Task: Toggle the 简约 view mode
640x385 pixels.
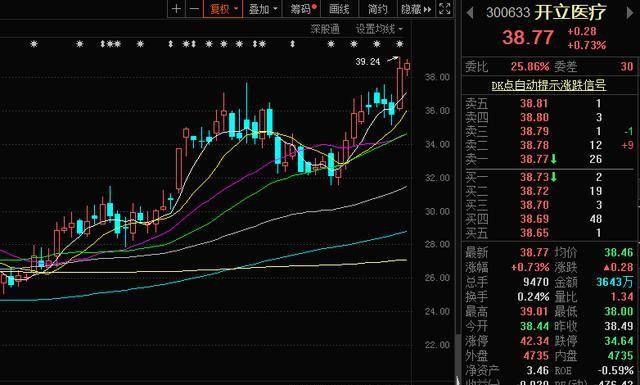Action: (x=378, y=9)
